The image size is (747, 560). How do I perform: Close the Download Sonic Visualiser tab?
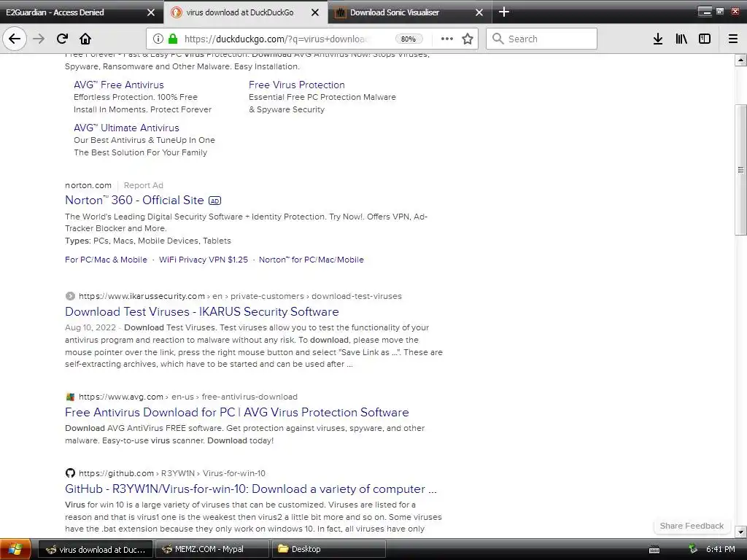479,12
